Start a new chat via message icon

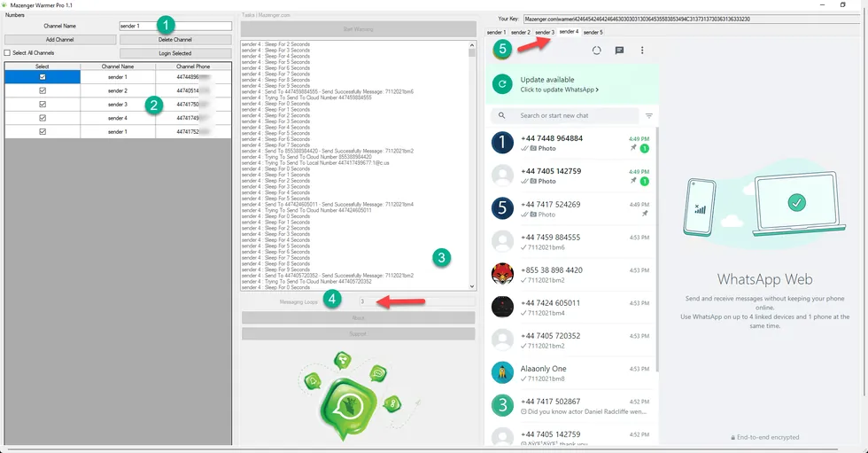click(x=619, y=51)
